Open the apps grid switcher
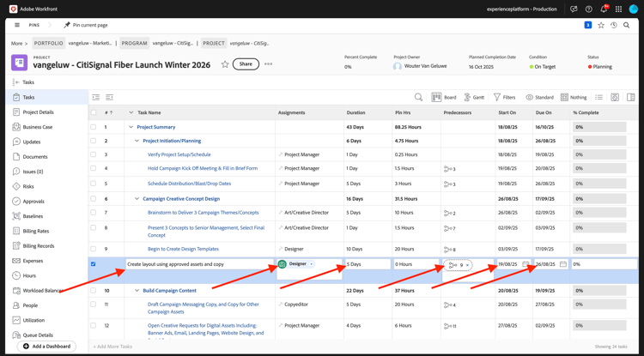644x356 pixels. pos(618,9)
